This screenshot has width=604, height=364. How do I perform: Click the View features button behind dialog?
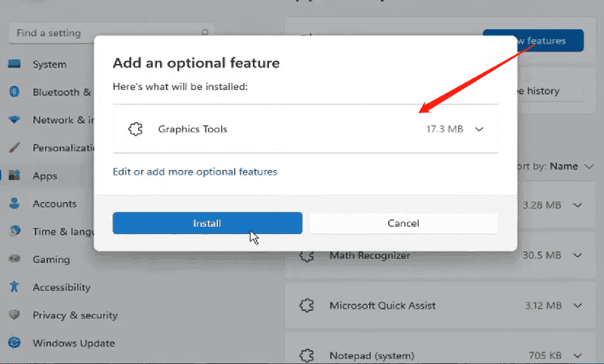[x=550, y=41]
